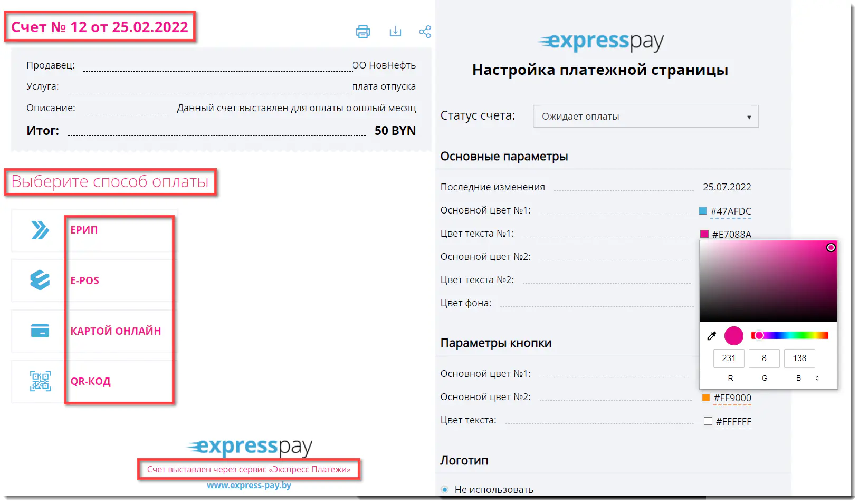Switch RGB color format with arrows
The width and height of the screenshot is (859, 504).
(817, 378)
